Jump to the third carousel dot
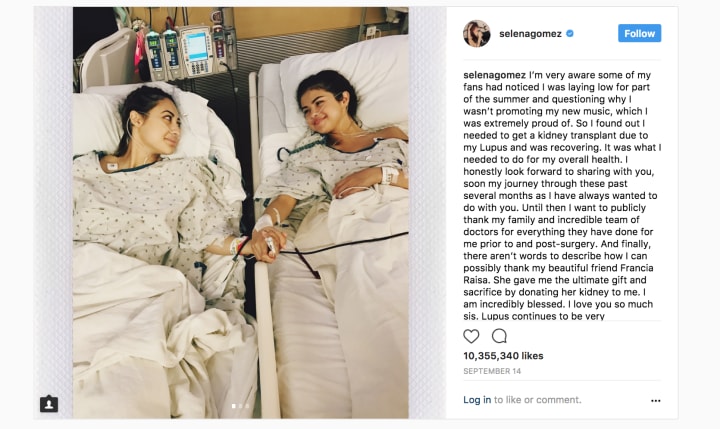 click(248, 406)
